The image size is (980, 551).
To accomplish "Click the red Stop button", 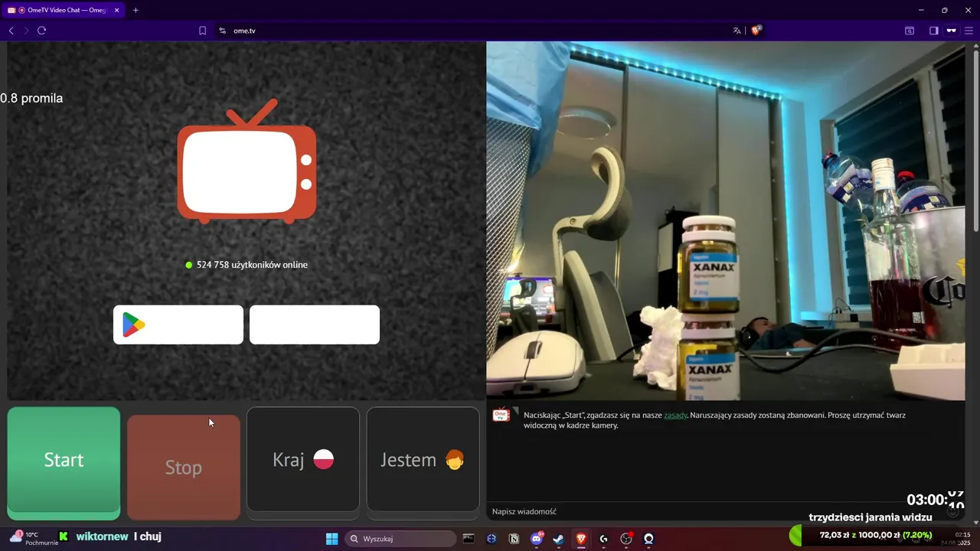I will click(184, 468).
